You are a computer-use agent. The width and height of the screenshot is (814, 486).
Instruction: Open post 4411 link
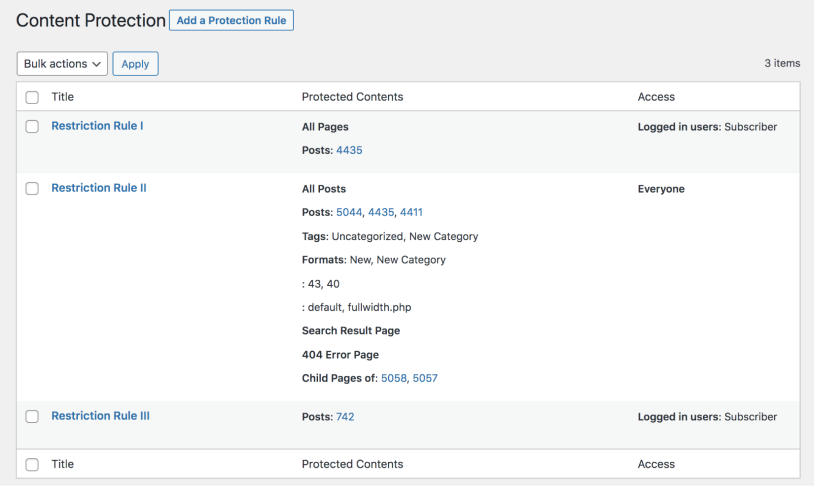[411, 212]
